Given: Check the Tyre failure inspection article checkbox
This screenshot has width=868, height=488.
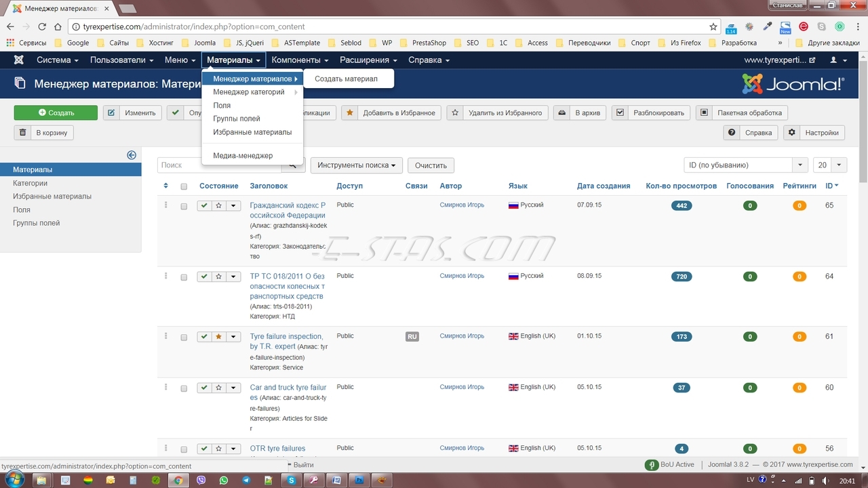Looking at the screenshot, I should coord(184,338).
